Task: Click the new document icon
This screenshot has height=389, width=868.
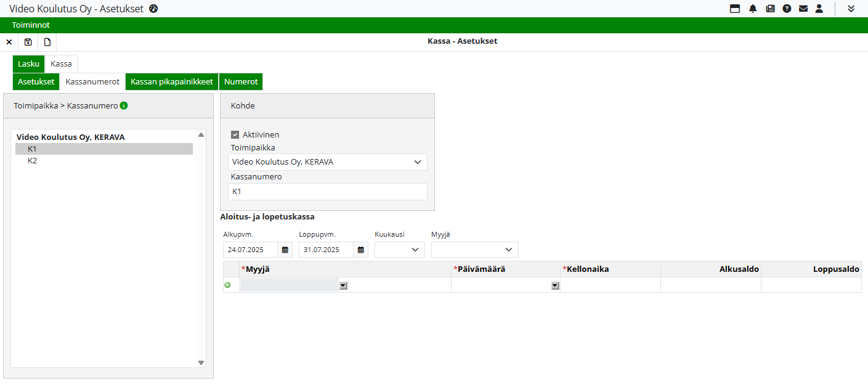Action: [x=47, y=42]
